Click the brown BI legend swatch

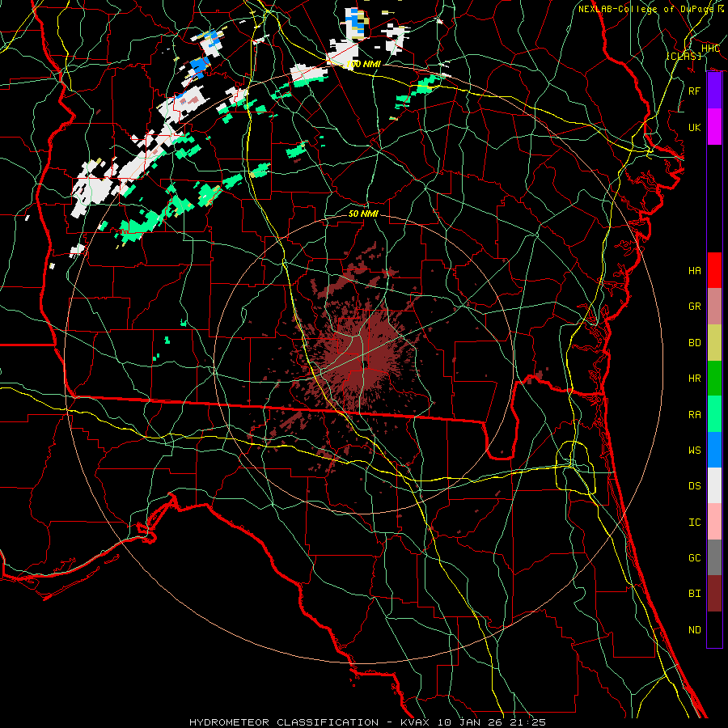[x=714, y=594]
